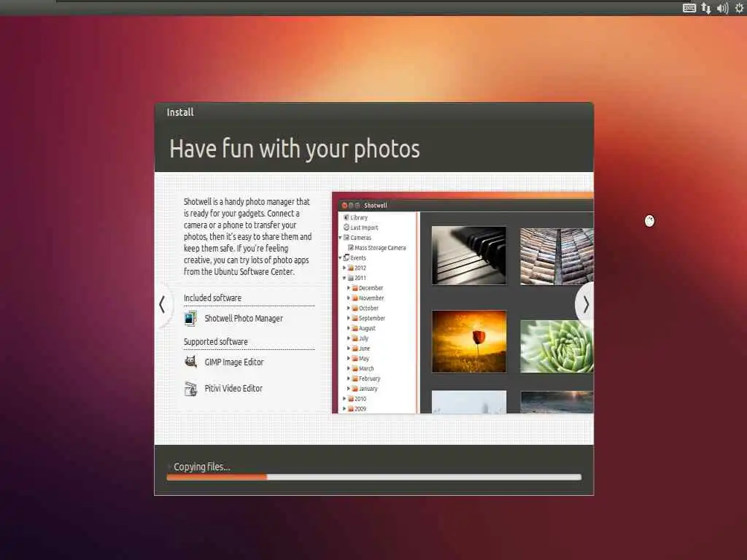Select the May folder
Viewport: 747px width, 560px height.
tap(360, 358)
